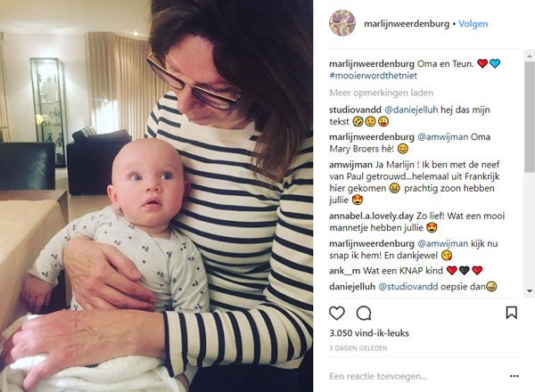Open the ank__m commenter profile
The height and width of the screenshot is (392, 535).
click(344, 271)
